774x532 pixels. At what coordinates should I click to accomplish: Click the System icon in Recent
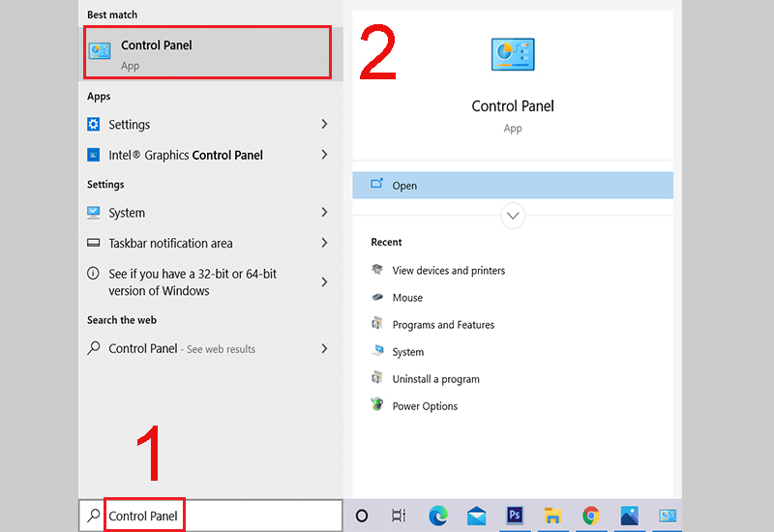pyautogui.click(x=377, y=350)
